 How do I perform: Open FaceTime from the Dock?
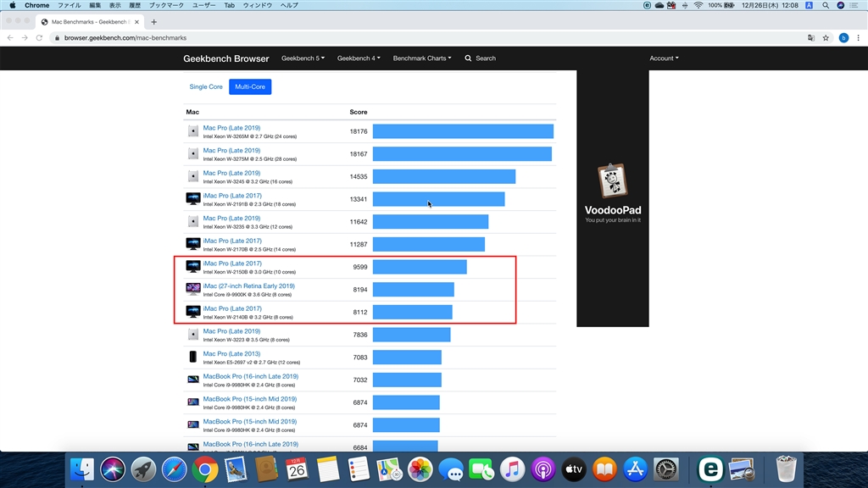[481, 469]
